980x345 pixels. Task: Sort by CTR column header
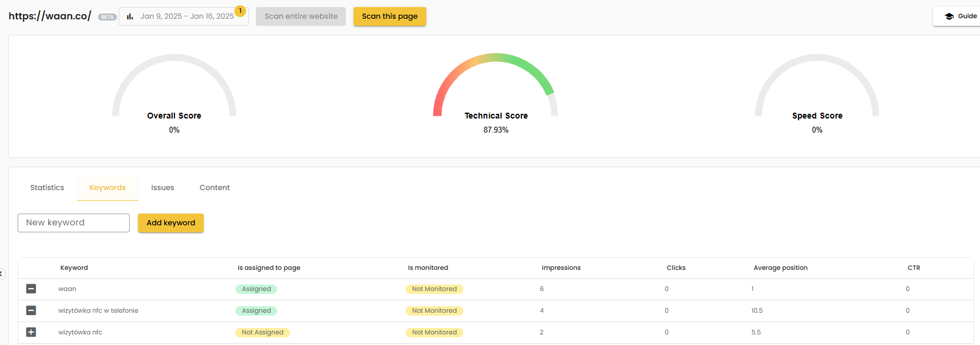pos(914,268)
